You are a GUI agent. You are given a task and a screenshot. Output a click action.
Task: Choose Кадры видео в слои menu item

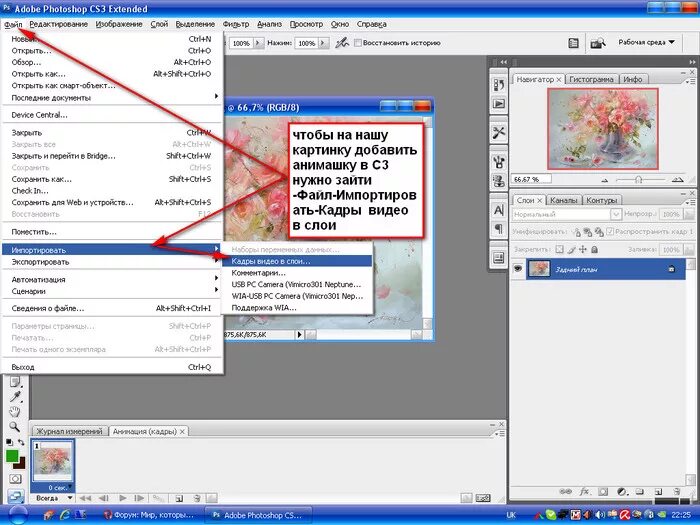(x=297, y=261)
